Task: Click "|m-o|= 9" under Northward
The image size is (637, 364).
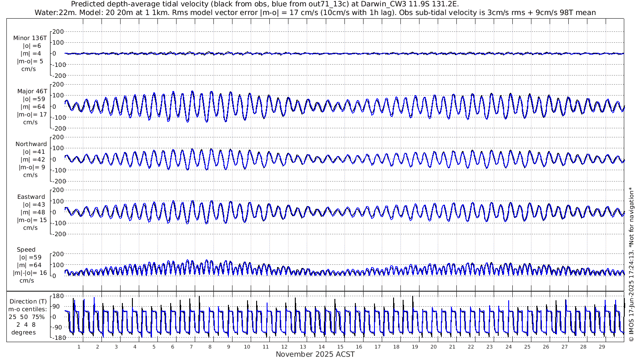Action: [32, 167]
